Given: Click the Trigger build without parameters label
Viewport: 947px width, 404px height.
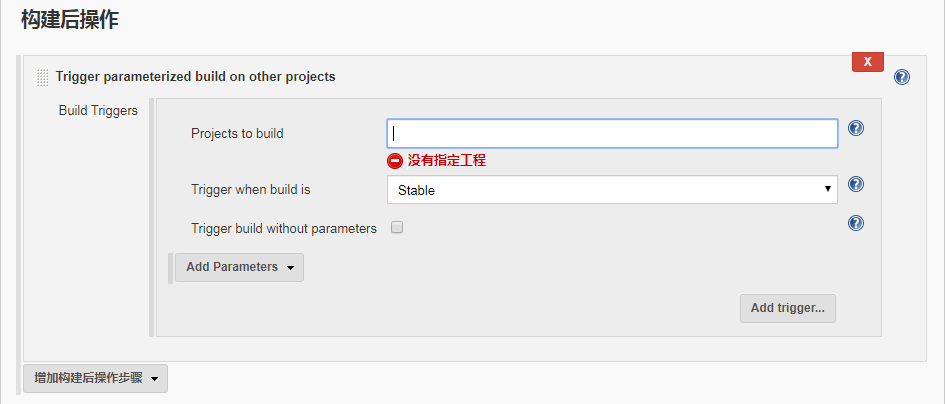Looking at the screenshot, I should [284, 229].
